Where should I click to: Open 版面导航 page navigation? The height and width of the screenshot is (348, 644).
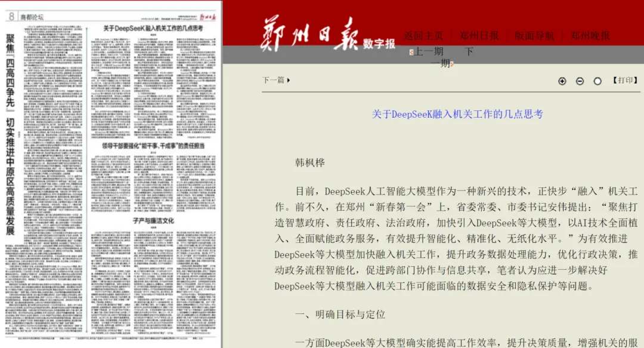coord(534,36)
